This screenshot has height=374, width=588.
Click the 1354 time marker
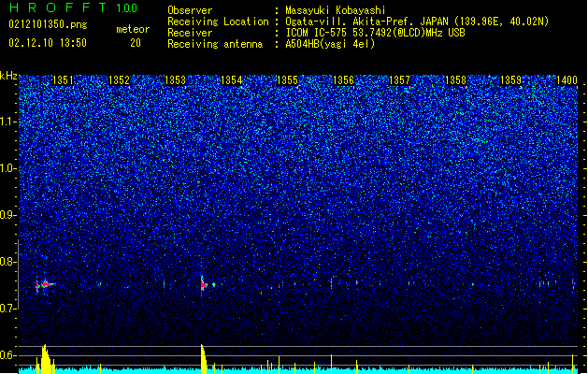point(232,80)
